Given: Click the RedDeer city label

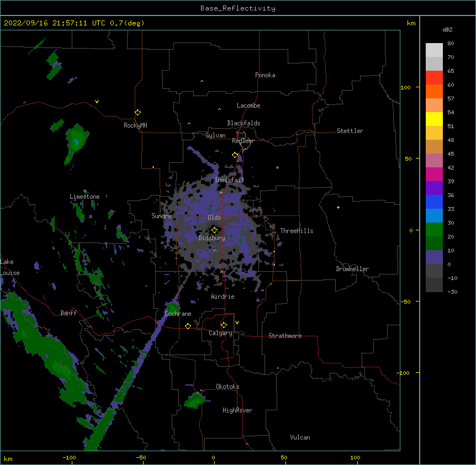Looking at the screenshot, I should click(x=243, y=141).
